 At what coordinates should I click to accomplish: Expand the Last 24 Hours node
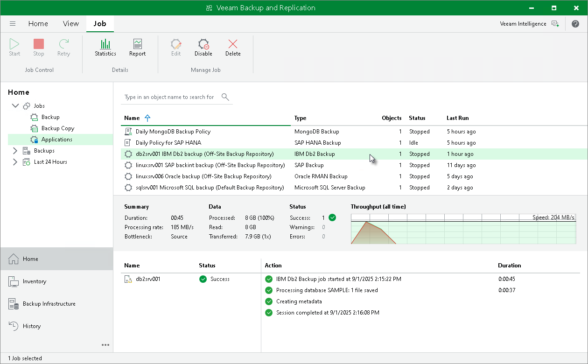[15, 162]
